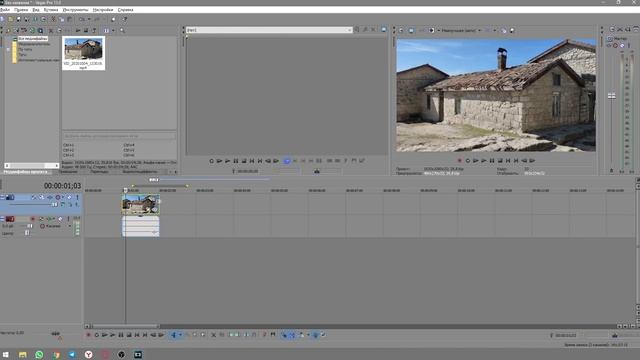
Task: Click the Open project folder icon
Action: coord(11,19)
